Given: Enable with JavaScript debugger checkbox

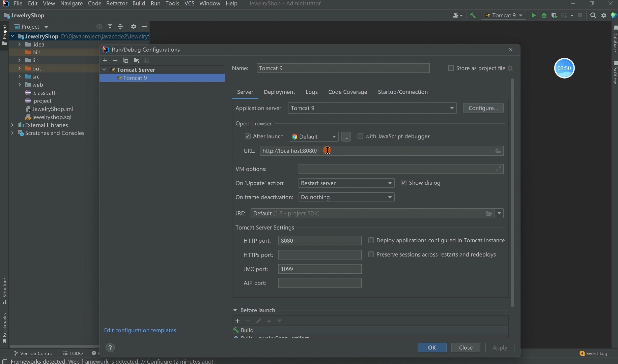Looking at the screenshot, I should point(360,136).
